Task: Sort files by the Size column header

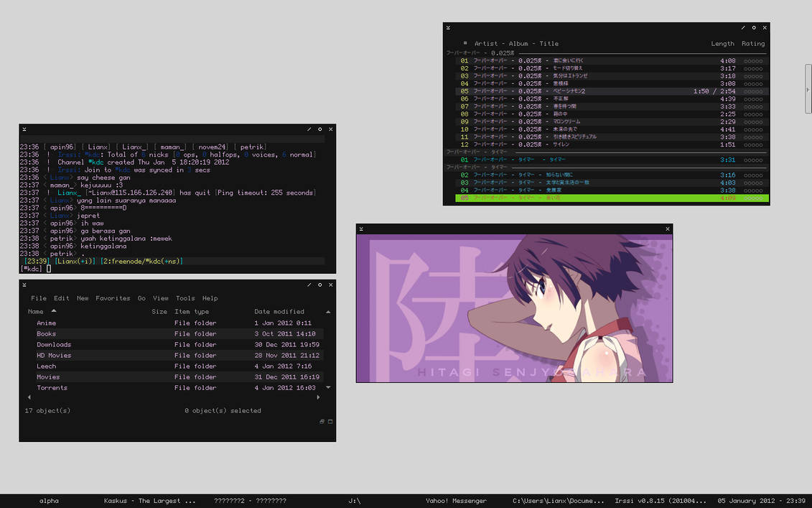Action: pyautogui.click(x=159, y=312)
